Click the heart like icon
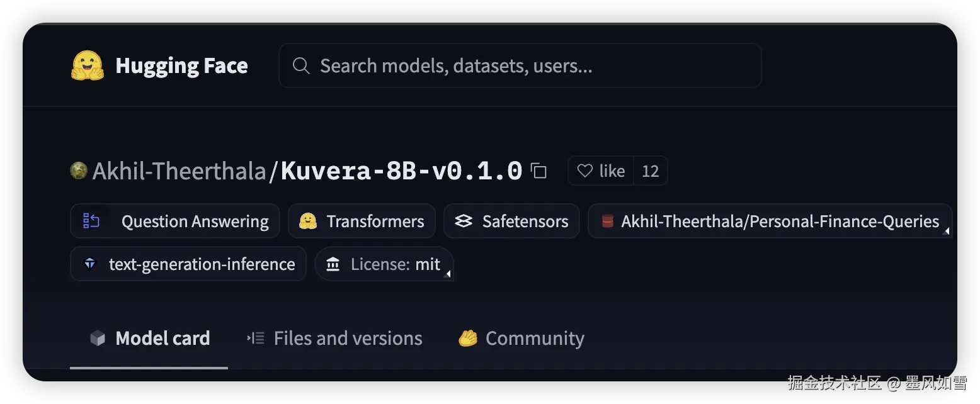980x404 pixels. pyautogui.click(x=585, y=171)
